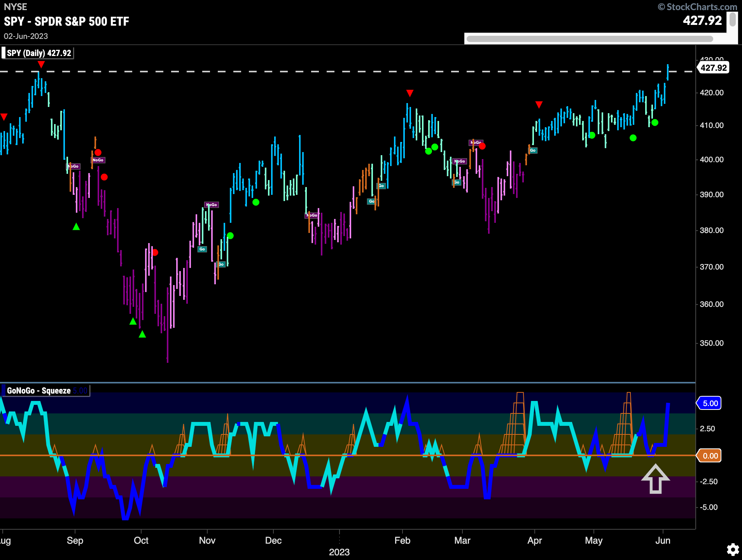The image size is (742, 560).
Task: Click the Go marker at start of April
Action: (533, 150)
